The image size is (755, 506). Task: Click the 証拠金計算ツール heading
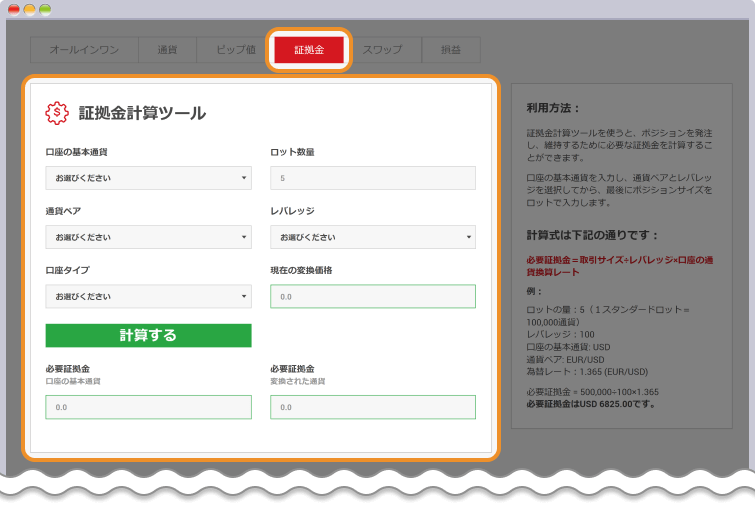point(143,113)
